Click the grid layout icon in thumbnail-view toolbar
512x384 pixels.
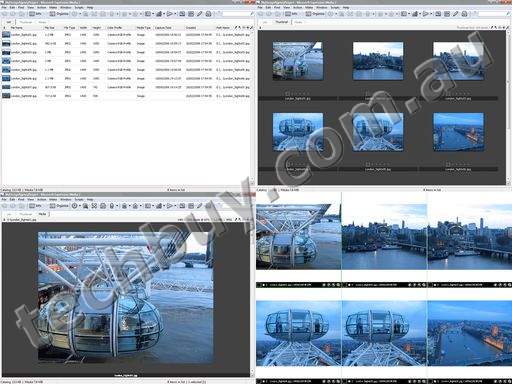point(404,14)
